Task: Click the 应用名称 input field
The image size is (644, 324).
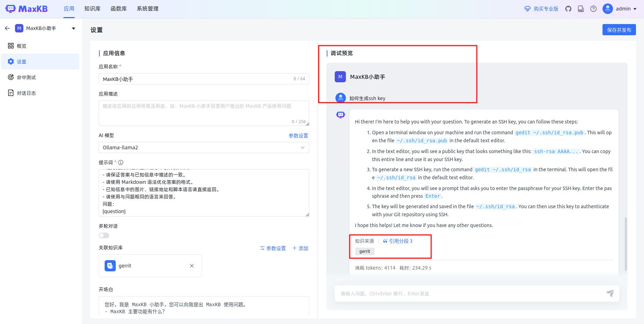Action: coord(204,79)
